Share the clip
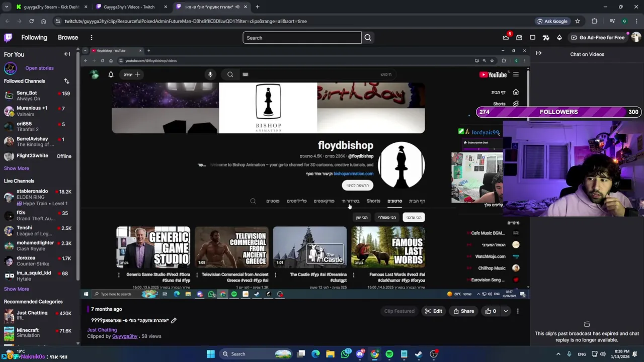The height and width of the screenshot is (362, 644). [463, 311]
